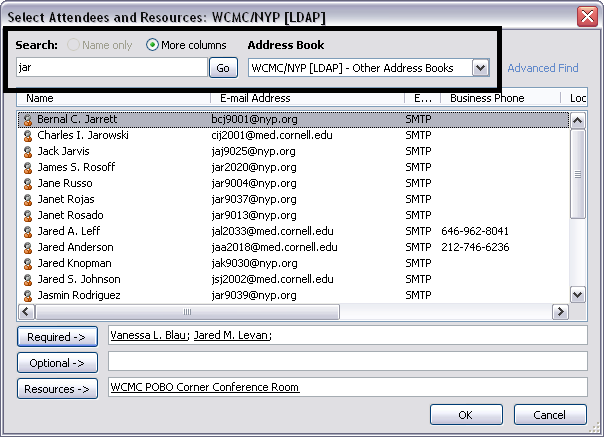Click contact icon next to Jared Anderson
Image resolution: width=604 pixels, height=437 pixels.
(28, 247)
